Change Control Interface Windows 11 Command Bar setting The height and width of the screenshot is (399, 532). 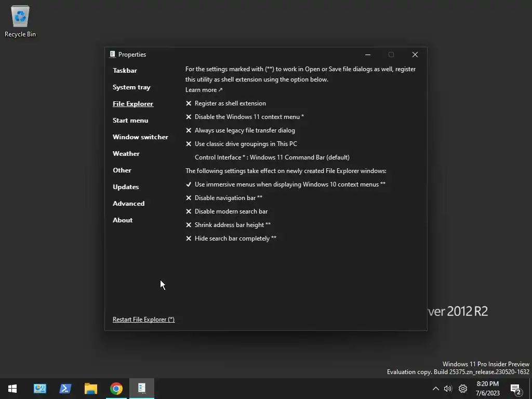click(272, 157)
